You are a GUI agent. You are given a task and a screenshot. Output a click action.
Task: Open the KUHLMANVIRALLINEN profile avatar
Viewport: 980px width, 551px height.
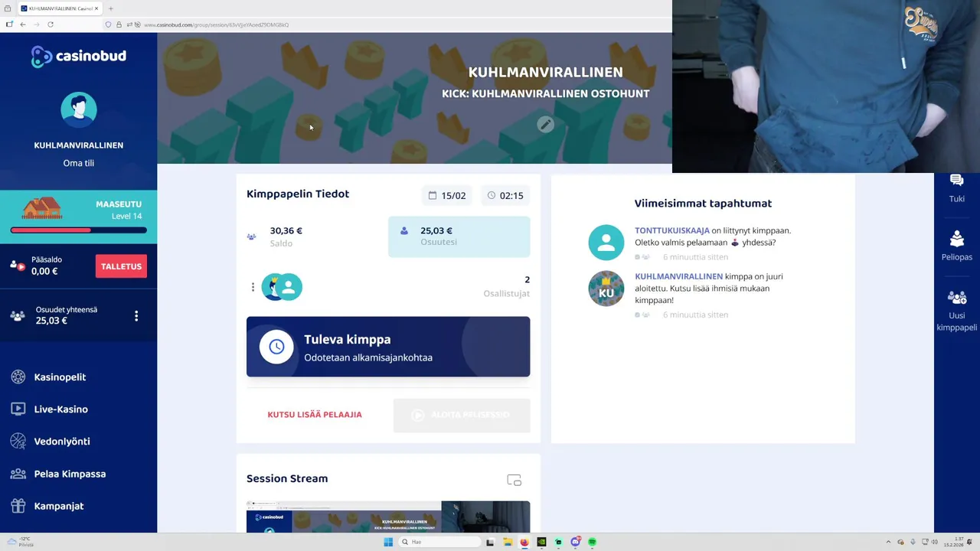click(x=79, y=110)
